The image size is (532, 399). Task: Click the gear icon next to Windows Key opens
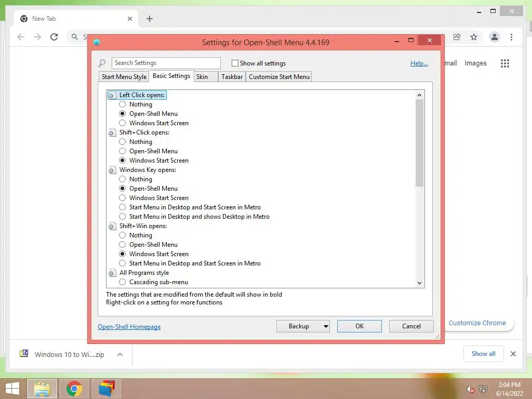(x=112, y=170)
